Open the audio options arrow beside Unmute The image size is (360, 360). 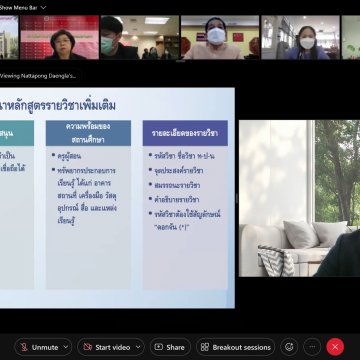(x=66, y=347)
